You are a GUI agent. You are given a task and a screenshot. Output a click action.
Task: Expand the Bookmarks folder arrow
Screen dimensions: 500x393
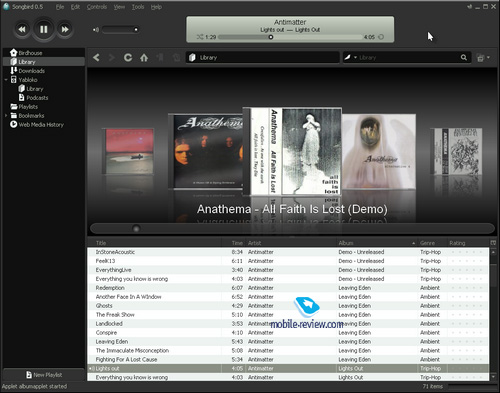point(6,116)
